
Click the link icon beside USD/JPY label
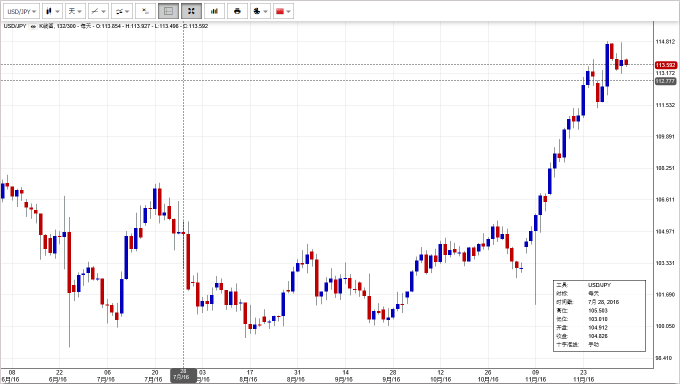click(x=33, y=26)
